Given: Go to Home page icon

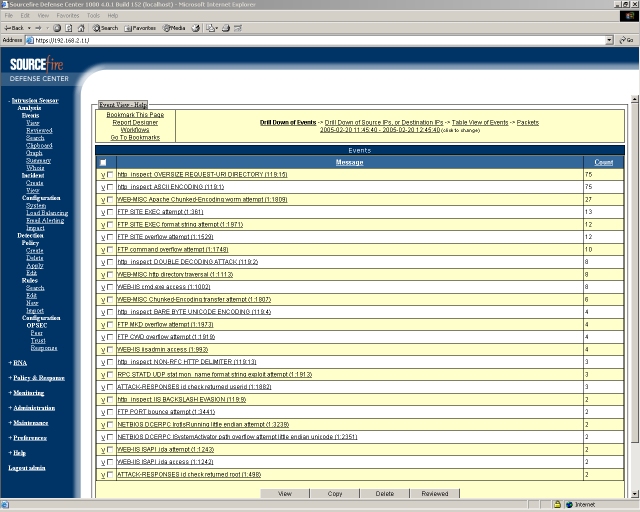Looking at the screenshot, I should click(x=81, y=28).
